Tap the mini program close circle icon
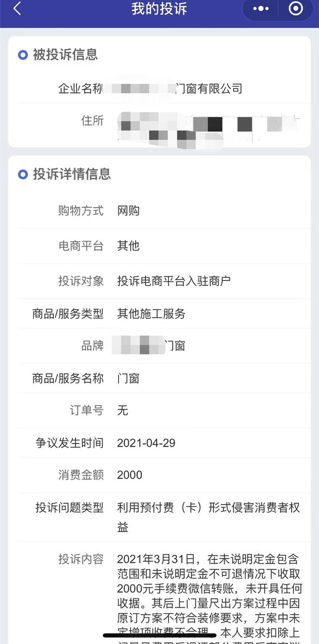The width and height of the screenshot is (319, 644). click(296, 8)
